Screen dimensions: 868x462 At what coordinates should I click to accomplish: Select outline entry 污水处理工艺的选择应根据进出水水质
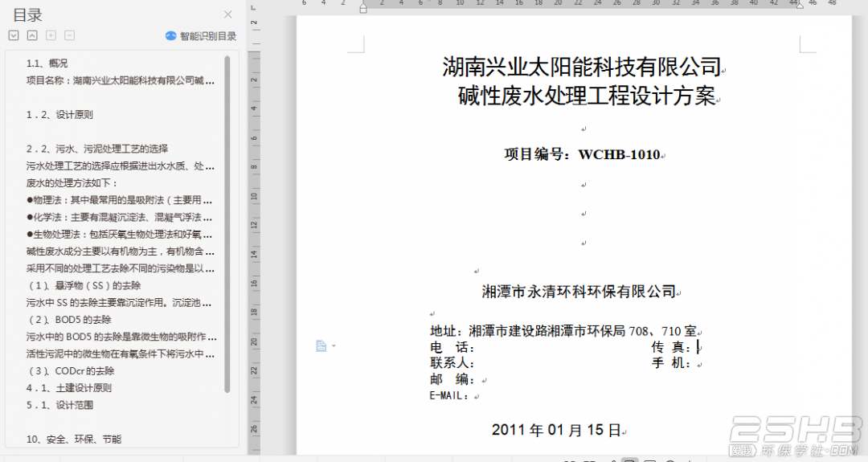[120, 166]
